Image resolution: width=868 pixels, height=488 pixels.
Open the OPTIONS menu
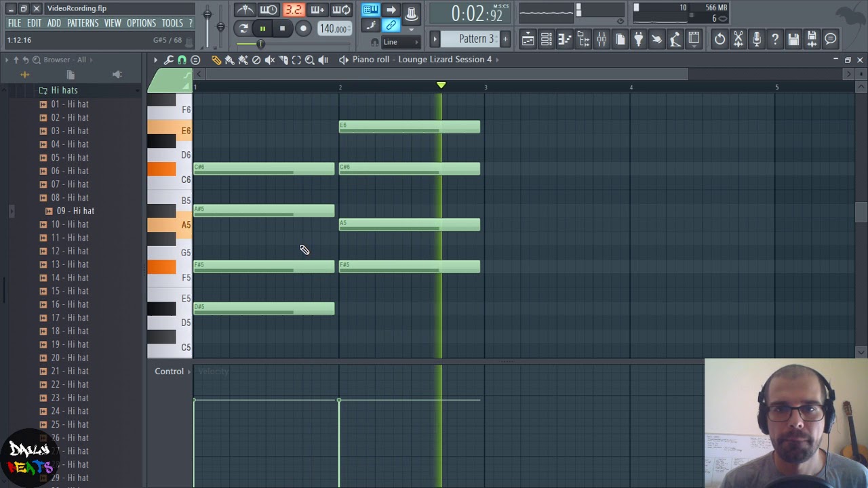141,23
